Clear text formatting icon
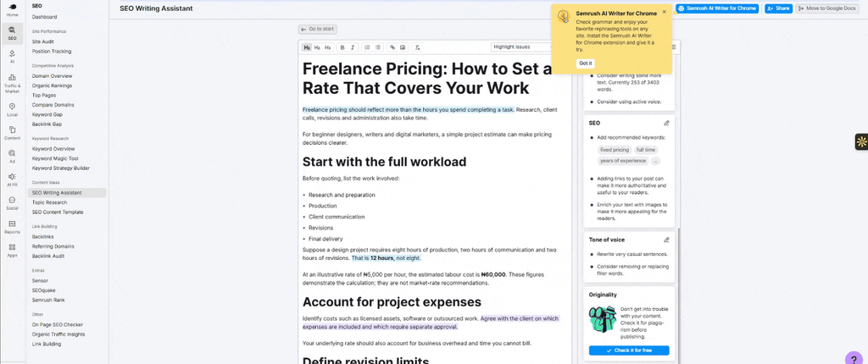The image size is (868, 364). [x=418, y=47]
